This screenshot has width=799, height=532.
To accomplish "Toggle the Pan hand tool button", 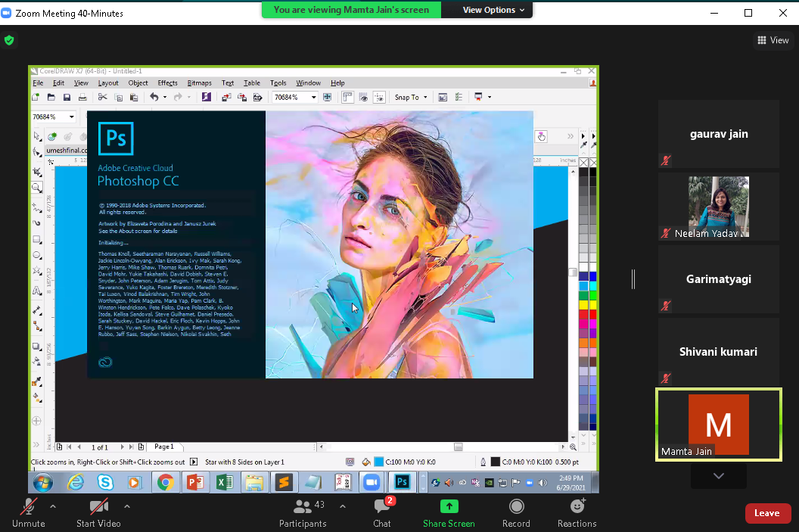I will (541, 136).
